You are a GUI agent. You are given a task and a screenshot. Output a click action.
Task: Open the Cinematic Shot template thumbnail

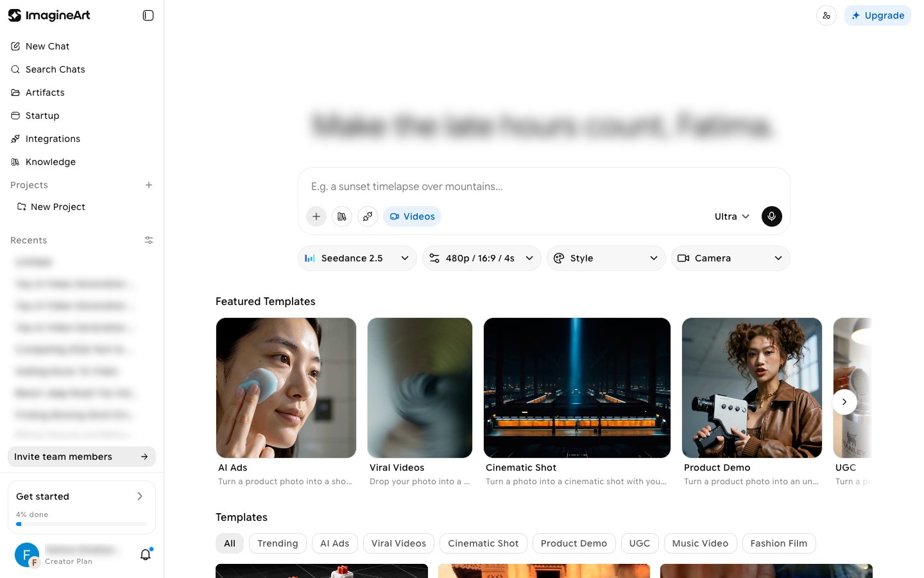[577, 388]
